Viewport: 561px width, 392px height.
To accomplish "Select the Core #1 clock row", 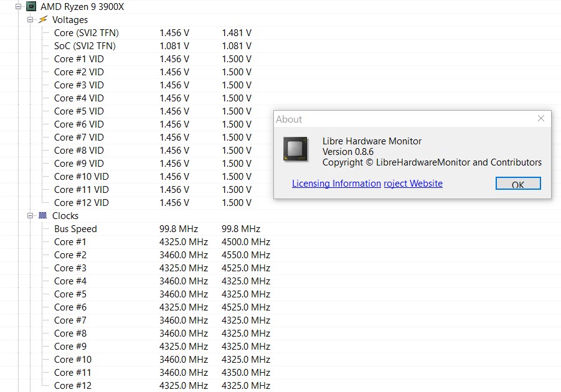I will tap(162, 242).
